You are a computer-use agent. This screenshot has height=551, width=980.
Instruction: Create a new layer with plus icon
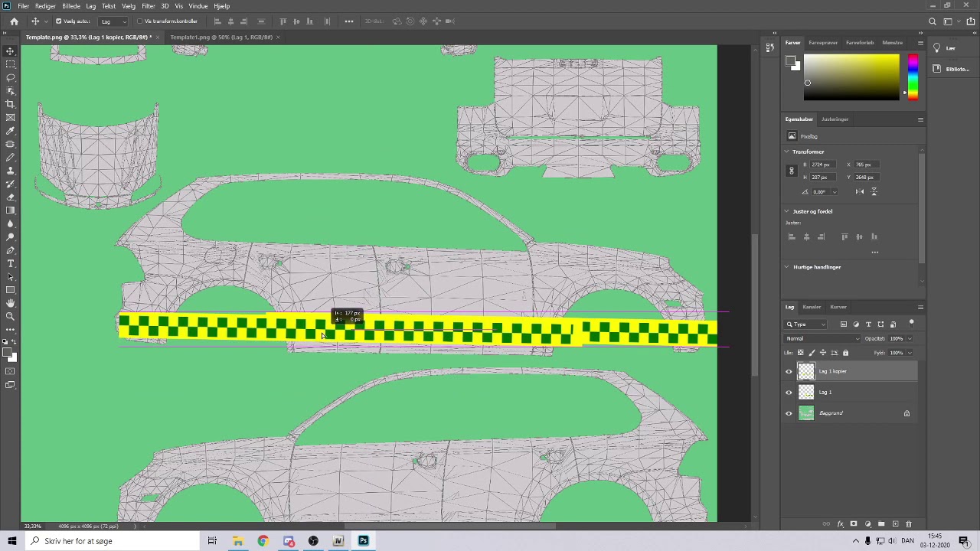coord(895,524)
